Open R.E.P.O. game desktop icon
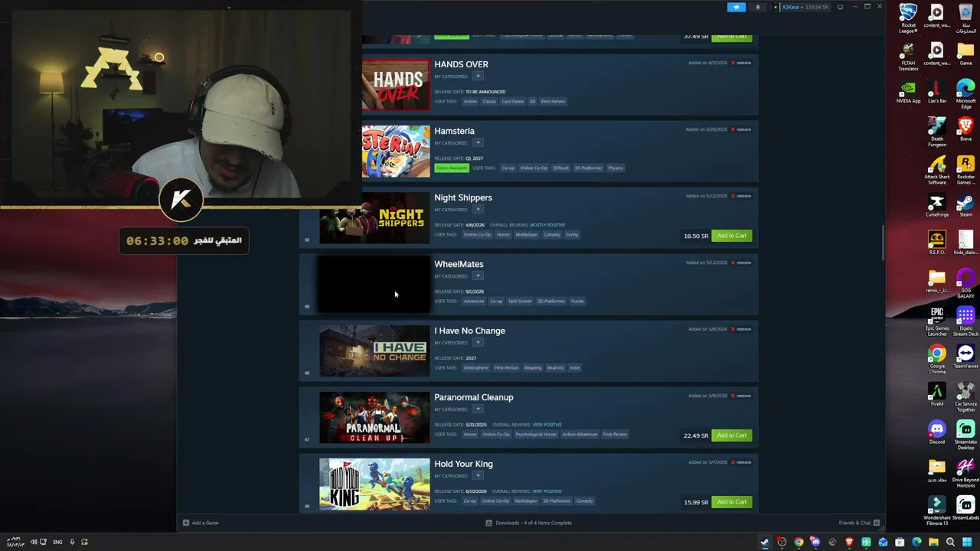 click(937, 243)
